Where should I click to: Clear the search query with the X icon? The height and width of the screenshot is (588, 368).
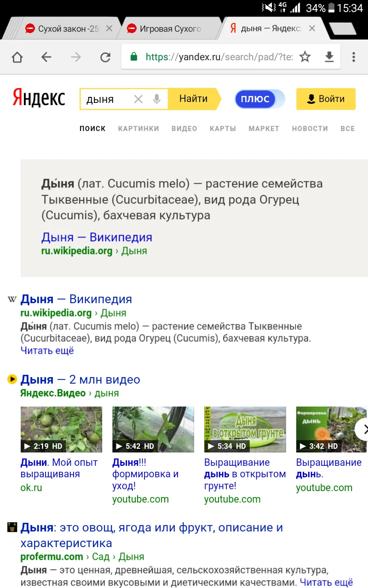click(x=138, y=98)
